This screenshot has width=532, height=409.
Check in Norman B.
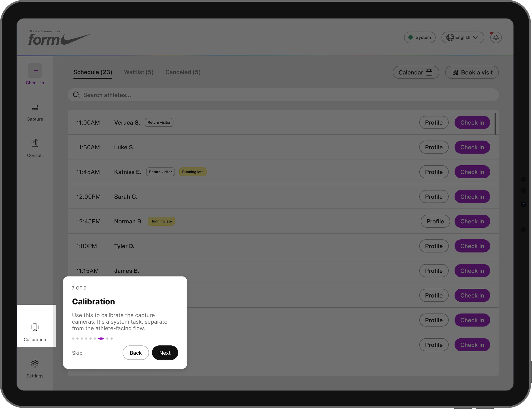coord(472,221)
